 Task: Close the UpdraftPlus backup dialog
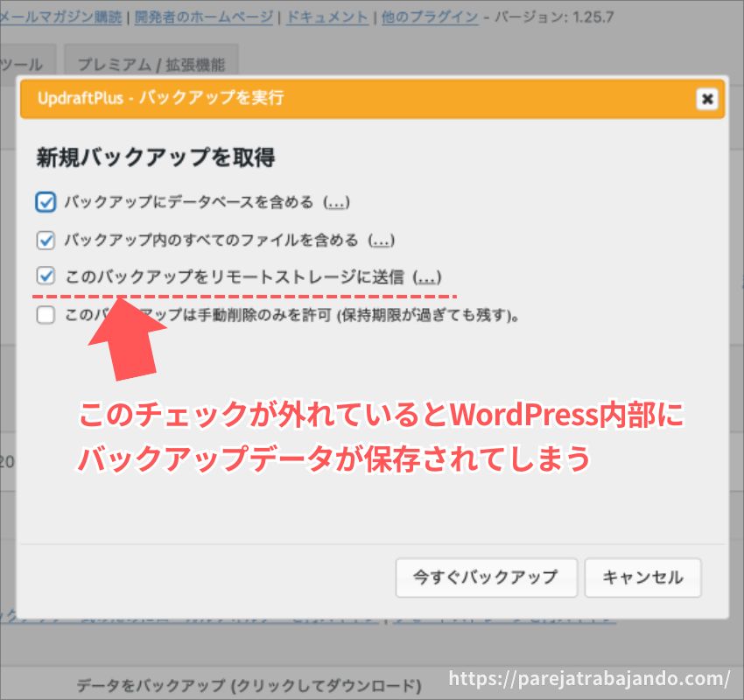[706, 99]
